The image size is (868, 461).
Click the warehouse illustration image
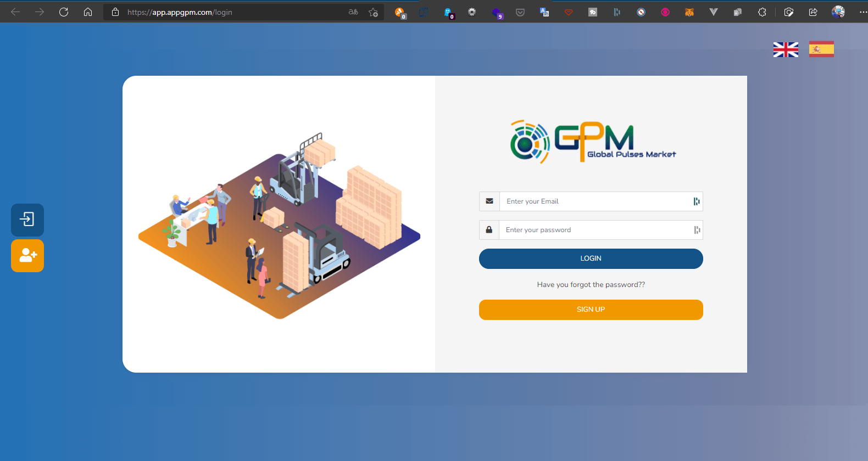(x=279, y=226)
